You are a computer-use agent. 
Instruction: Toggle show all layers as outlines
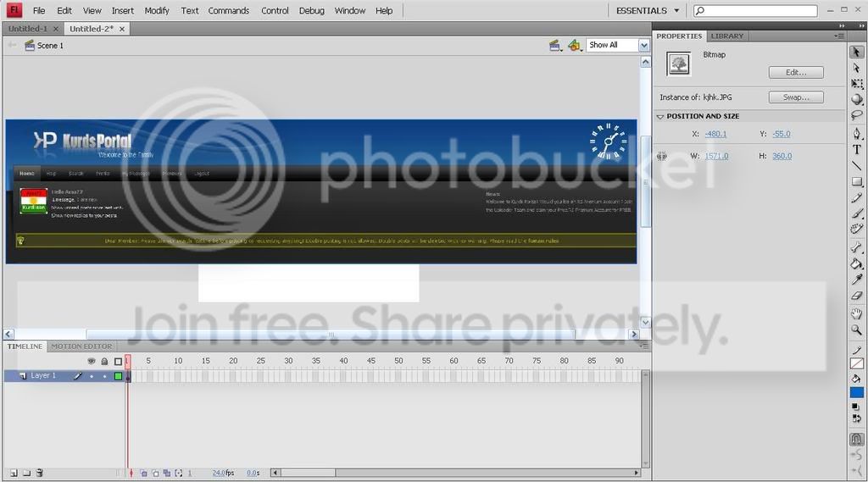pyautogui.click(x=118, y=362)
